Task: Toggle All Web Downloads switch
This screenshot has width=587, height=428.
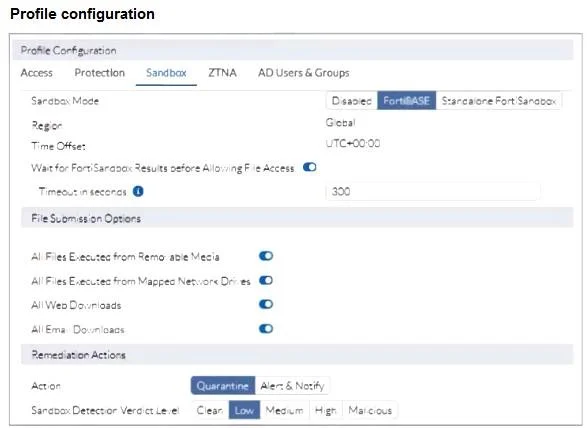Action: [x=266, y=304]
